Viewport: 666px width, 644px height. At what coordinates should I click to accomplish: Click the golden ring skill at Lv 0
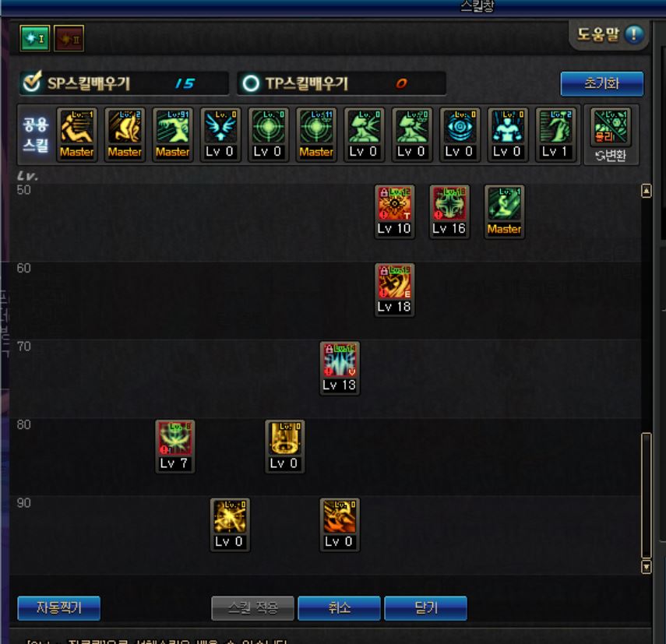click(284, 446)
